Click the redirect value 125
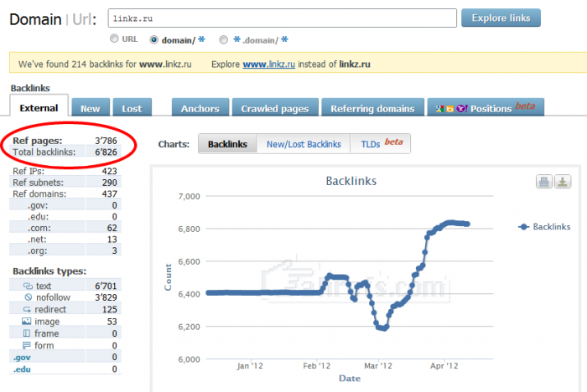Screen dimensions: 587x392 (109, 309)
